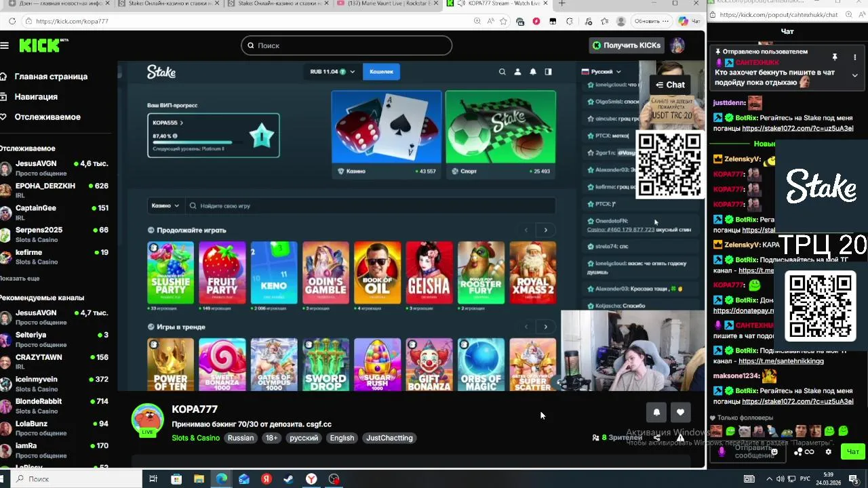The height and width of the screenshot is (488, 868).
Task: Open the Fruit Party game thumbnail
Action: [222, 272]
